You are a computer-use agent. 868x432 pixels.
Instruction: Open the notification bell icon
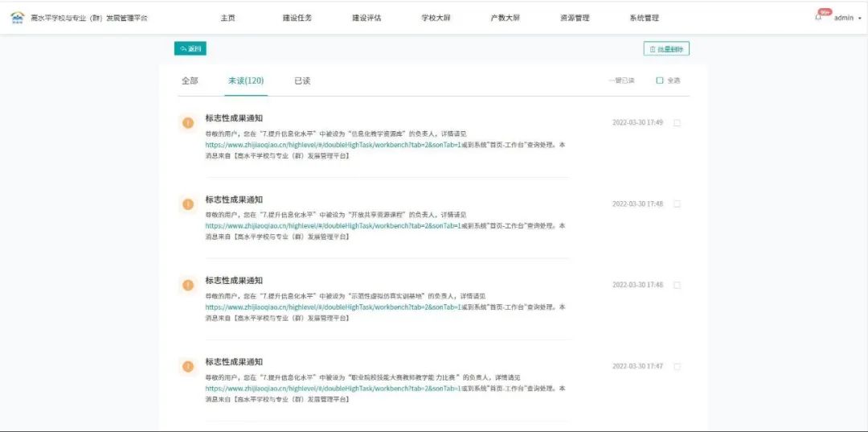818,18
